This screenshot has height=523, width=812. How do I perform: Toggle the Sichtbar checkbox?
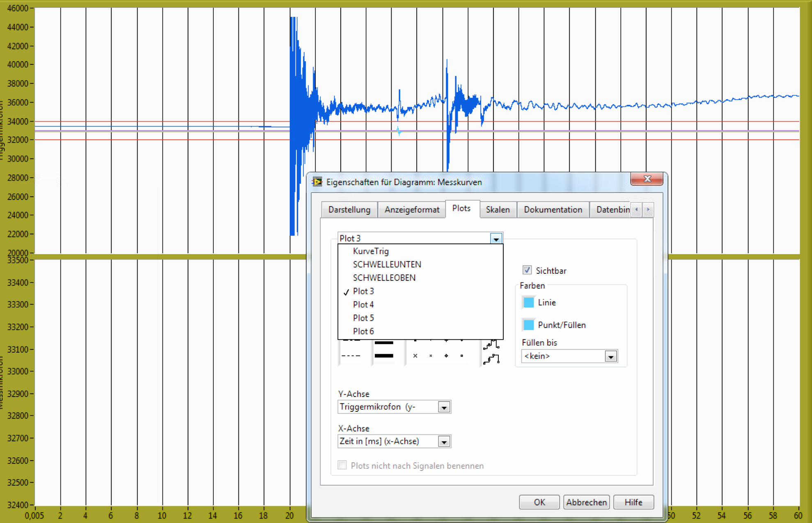[527, 270]
